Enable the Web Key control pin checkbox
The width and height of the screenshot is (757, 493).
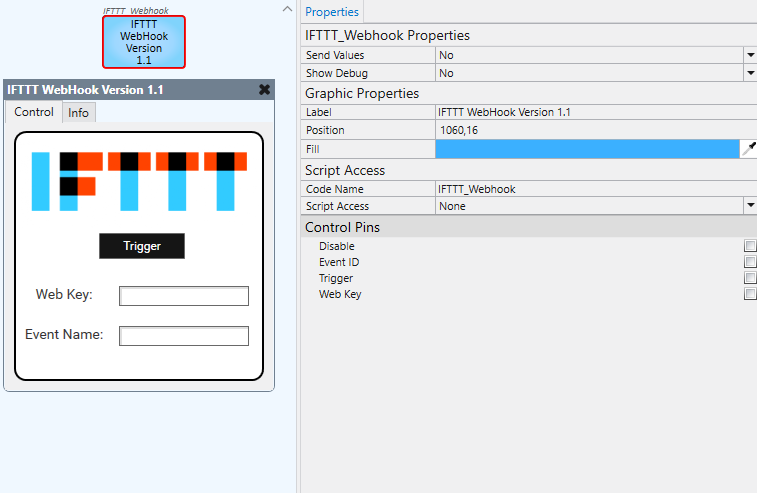pyautogui.click(x=750, y=294)
